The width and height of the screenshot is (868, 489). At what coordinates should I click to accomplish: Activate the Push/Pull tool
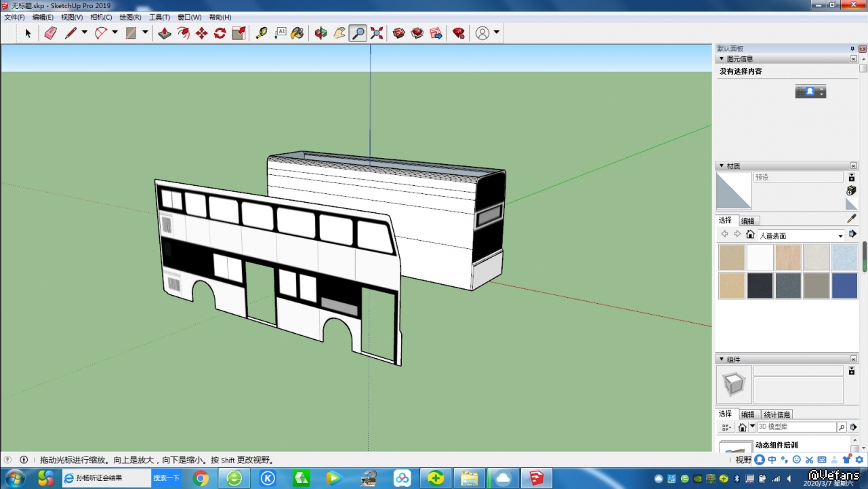pyautogui.click(x=165, y=33)
